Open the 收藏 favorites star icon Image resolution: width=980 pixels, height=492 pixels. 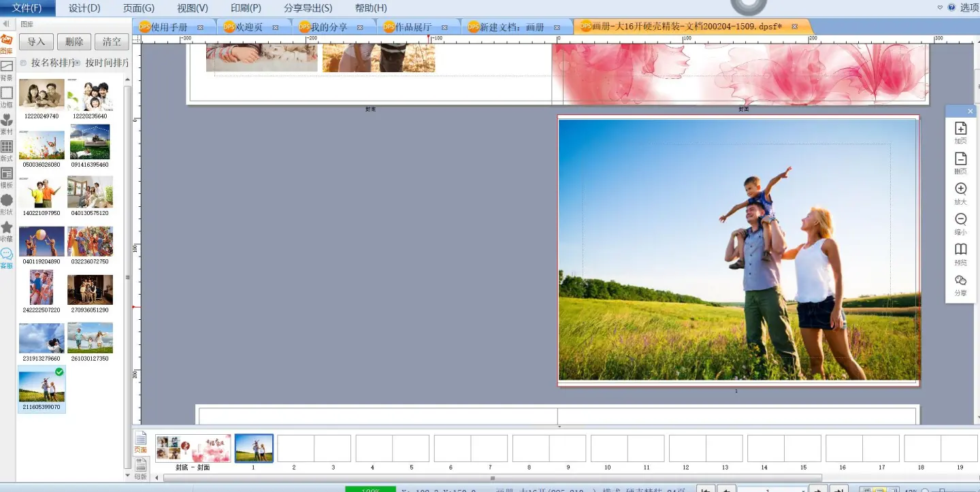(x=7, y=227)
